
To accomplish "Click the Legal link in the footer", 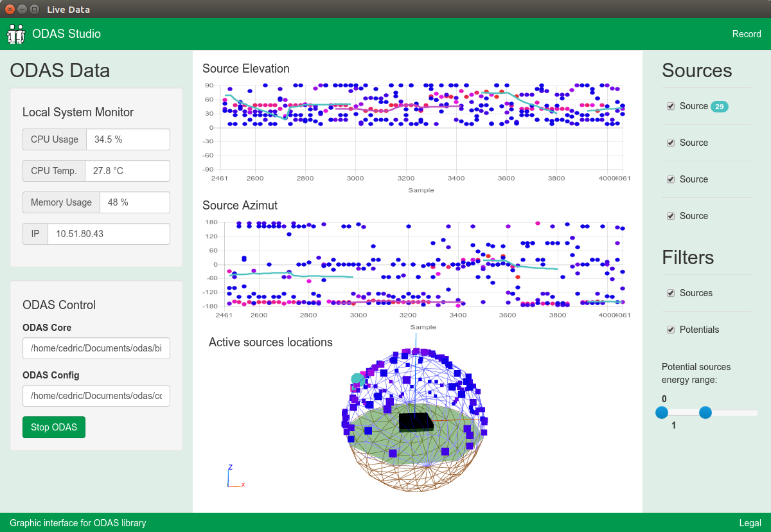I will (x=750, y=523).
